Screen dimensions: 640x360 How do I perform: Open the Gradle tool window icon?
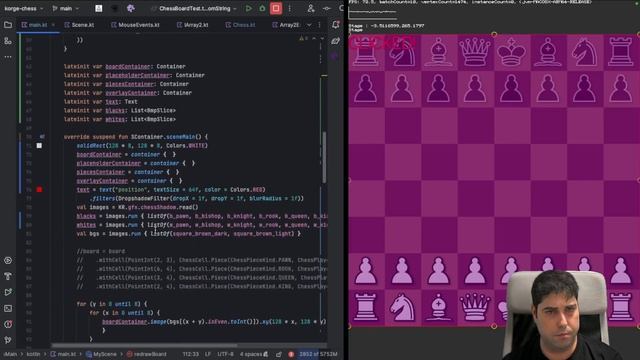pyautogui.click(x=336, y=41)
